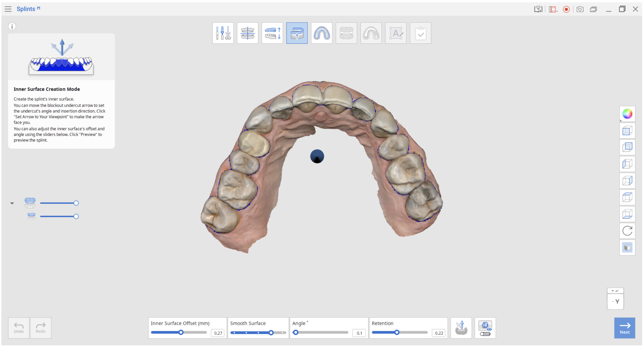Screen dimensions: 644x347
Task: Select the disabled occlusal surface step
Action: click(346, 33)
